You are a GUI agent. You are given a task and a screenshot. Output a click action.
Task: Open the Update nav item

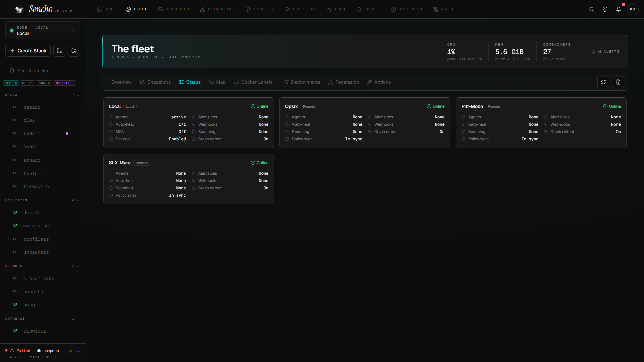point(368,9)
